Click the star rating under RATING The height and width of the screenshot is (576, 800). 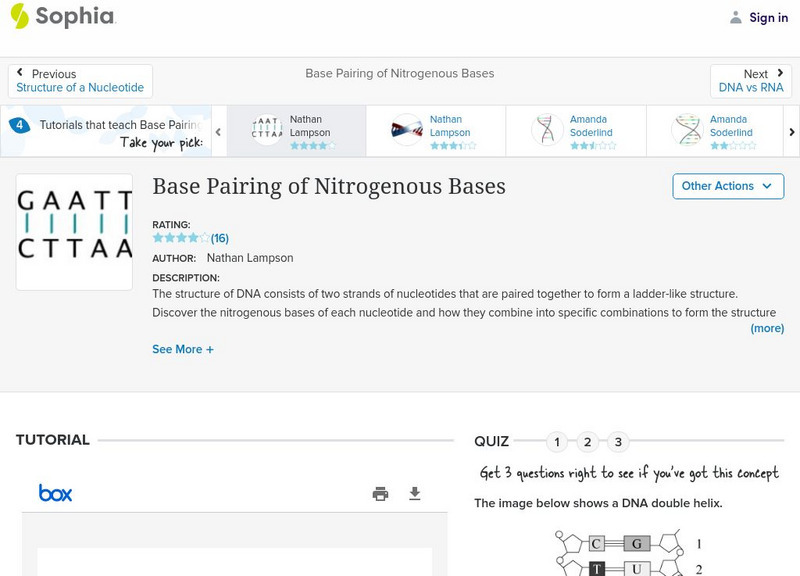point(181,238)
